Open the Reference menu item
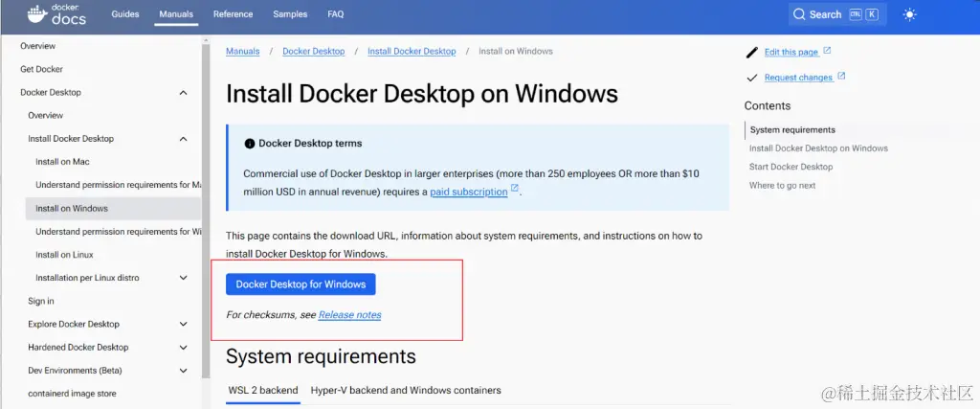Screen dimensions: 980x409 point(234,14)
